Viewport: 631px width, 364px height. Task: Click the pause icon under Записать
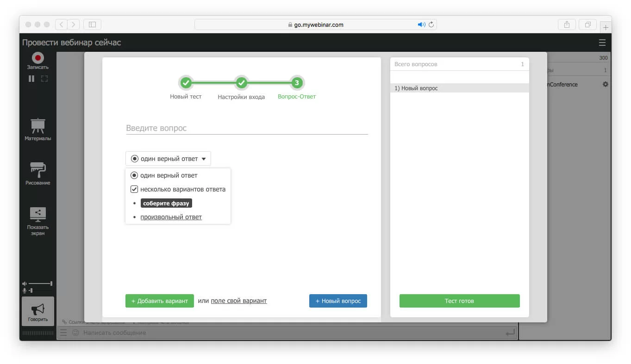pos(31,79)
